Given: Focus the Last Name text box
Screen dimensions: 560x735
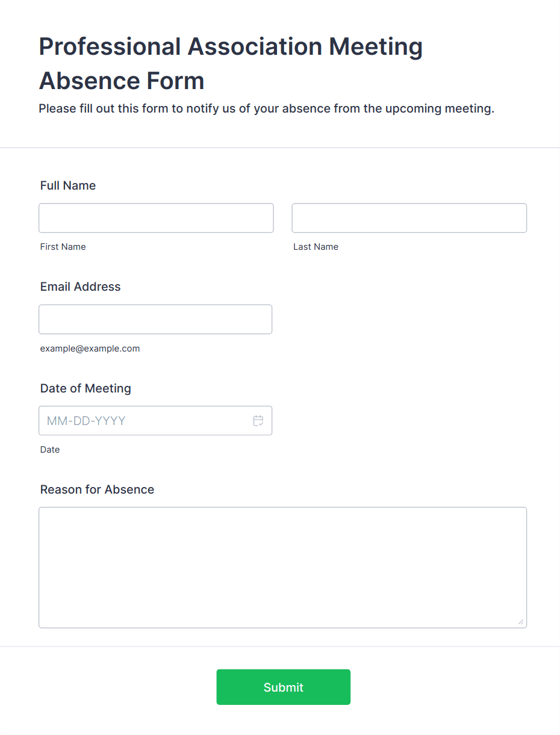Looking at the screenshot, I should [409, 218].
